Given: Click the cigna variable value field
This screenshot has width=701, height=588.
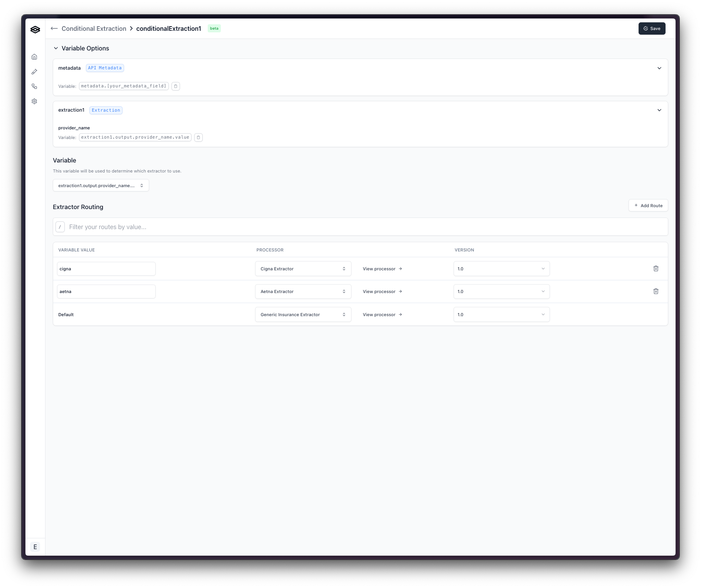Looking at the screenshot, I should pyautogui.click(x=106, y=269).
